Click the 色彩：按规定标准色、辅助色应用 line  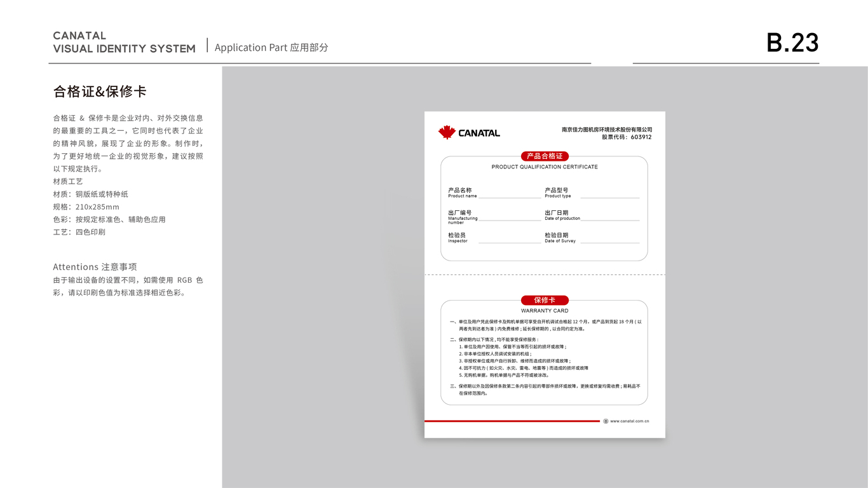tap(109, 219)
